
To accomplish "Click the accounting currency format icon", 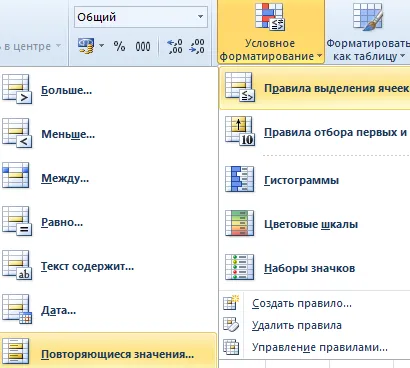I will coord(86,46).
